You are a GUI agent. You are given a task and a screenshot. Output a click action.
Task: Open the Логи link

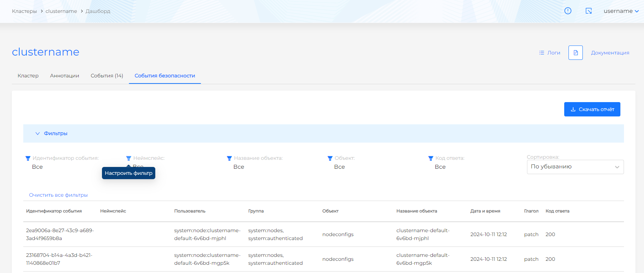pyautogui.click(x=550, y=53)
